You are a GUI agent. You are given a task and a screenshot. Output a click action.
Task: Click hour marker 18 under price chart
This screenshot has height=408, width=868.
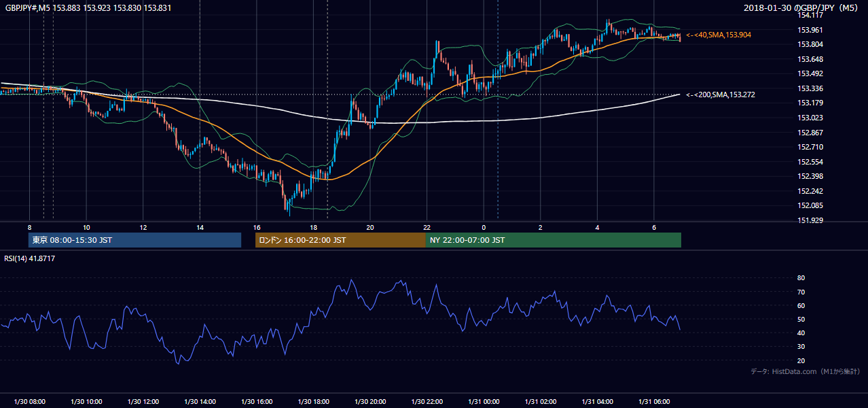click(313, 227)
